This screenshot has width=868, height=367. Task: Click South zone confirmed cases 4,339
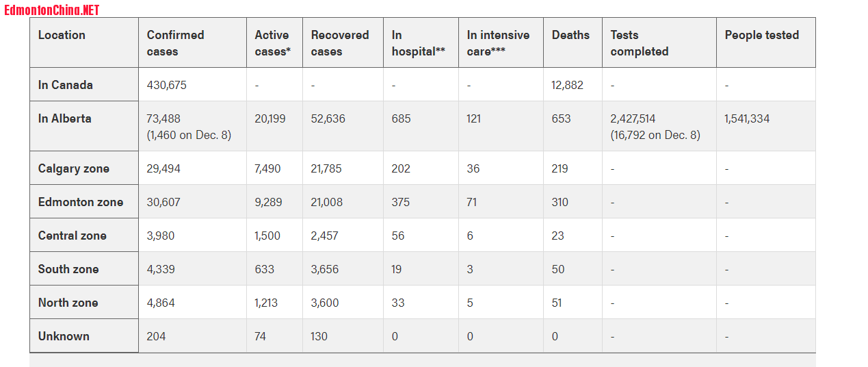(161, 269)
